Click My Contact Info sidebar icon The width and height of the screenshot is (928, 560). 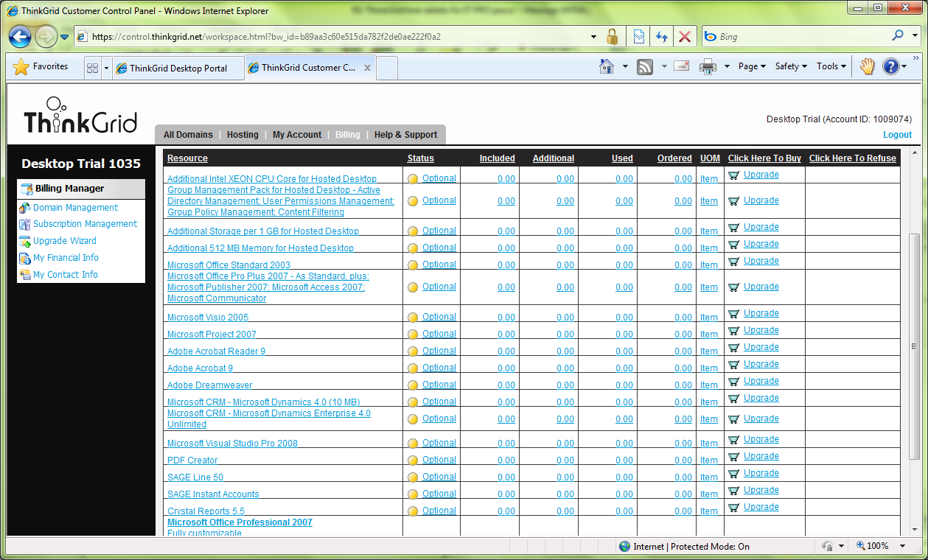coord(26,276)
